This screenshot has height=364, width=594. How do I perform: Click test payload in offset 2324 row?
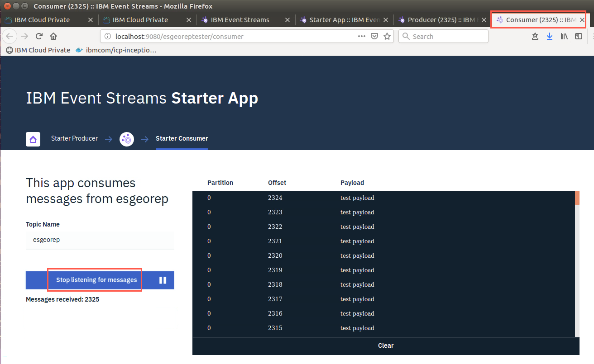[x=357, y=198]
